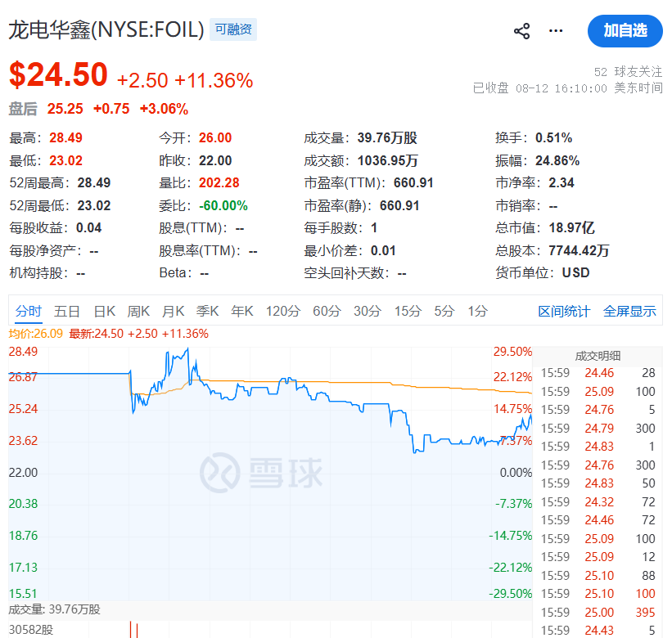This screenshot has width=672, height=638.
Task: Click the current price $24.50
Action: pos(58,75)
